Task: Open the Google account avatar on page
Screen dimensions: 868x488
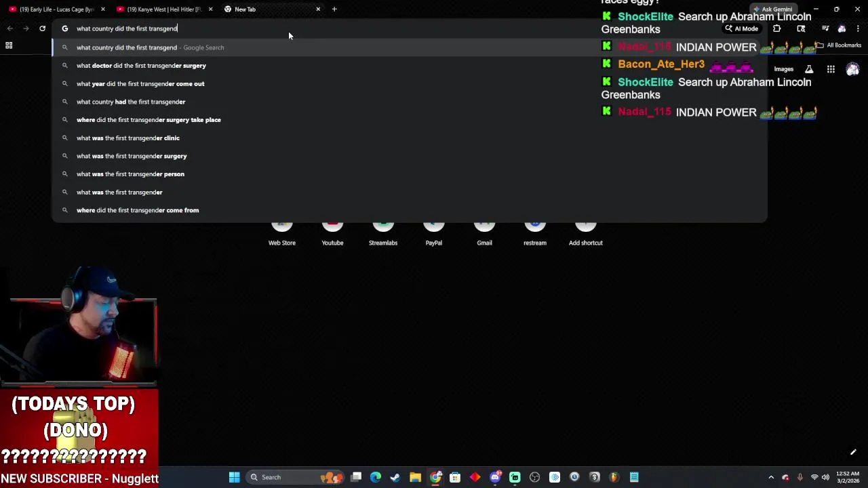Action: click(852, 69)
